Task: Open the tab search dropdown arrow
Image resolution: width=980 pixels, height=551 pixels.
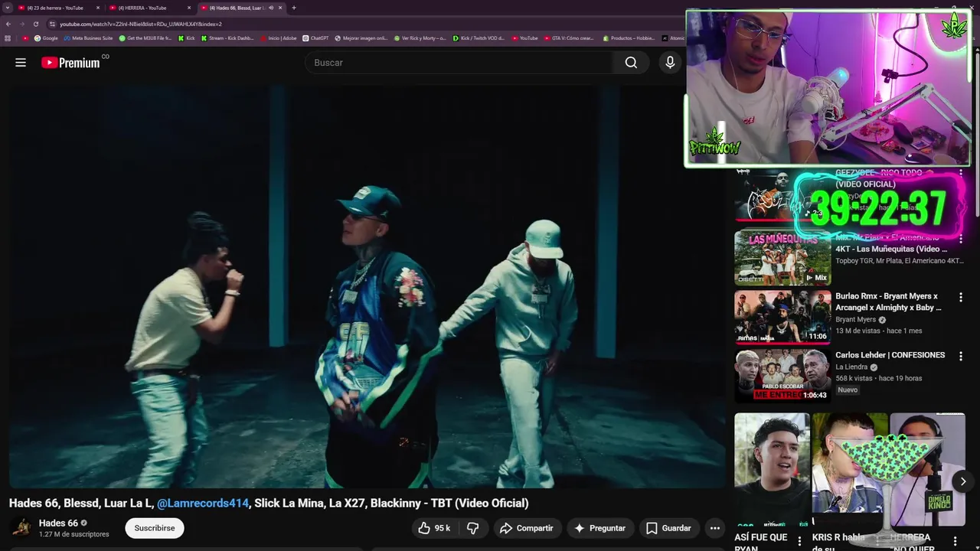Action: pos(7,8)
